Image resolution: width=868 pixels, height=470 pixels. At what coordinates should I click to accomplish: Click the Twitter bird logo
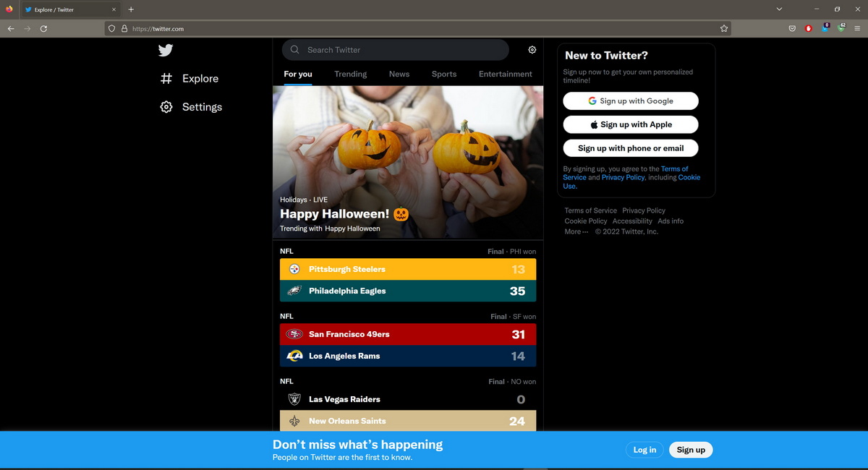tap(166, 50)
